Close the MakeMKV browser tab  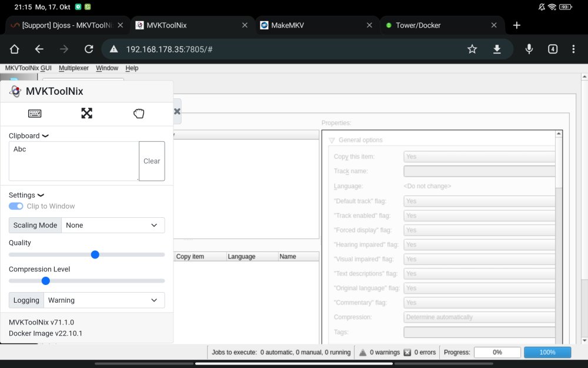coord(369,25)
